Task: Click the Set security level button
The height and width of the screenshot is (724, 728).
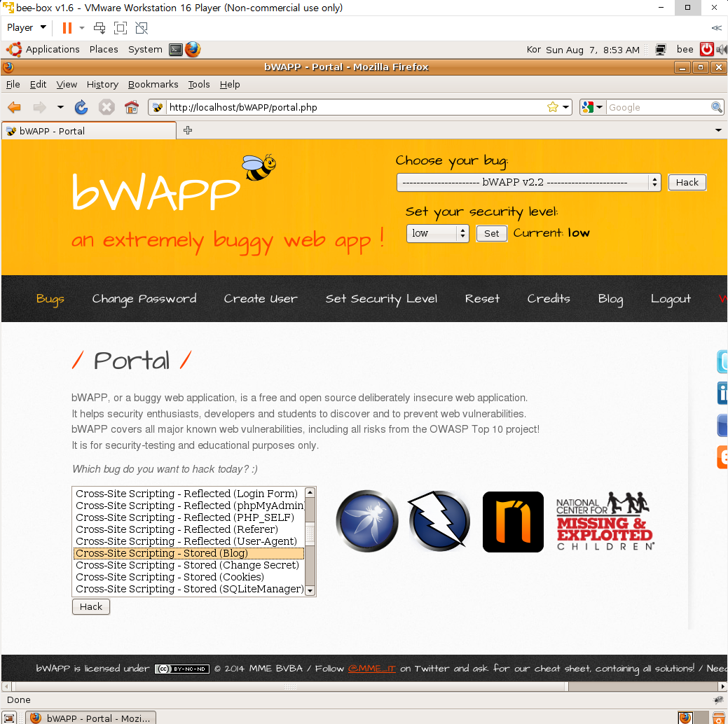Action: pyautogui.click(x=491, y=233)
